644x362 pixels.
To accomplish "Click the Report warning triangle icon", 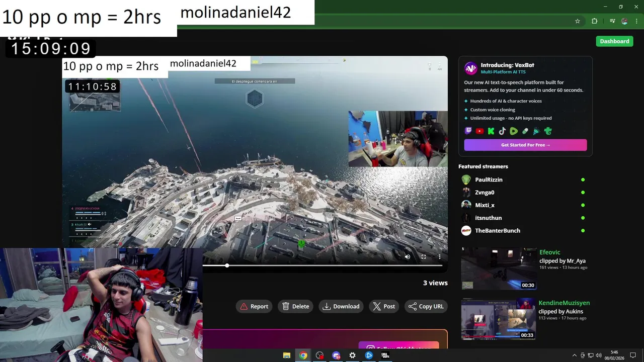I will [244, 306].
